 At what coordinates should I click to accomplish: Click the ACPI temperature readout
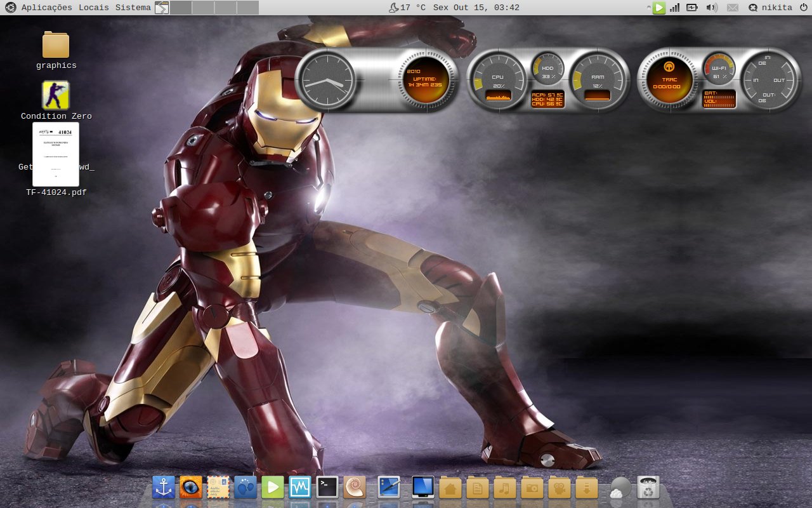[x=547, y=99]
